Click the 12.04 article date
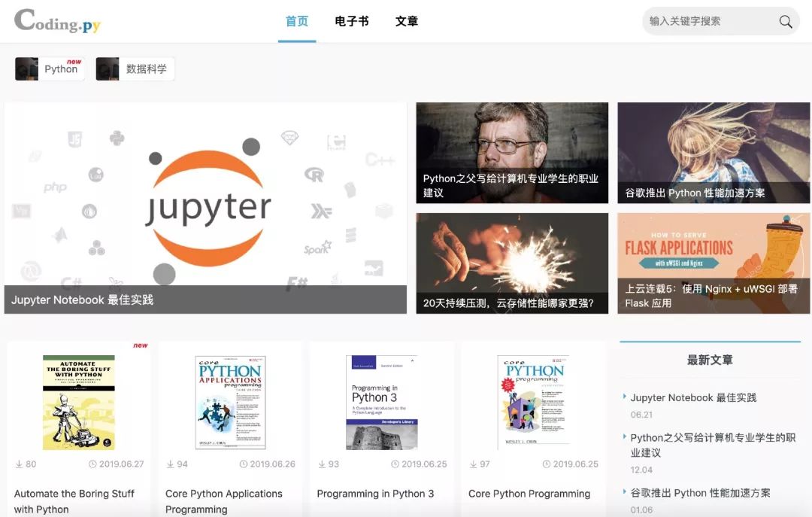Viewport: 812px width, 517px height. coord(641,470)
